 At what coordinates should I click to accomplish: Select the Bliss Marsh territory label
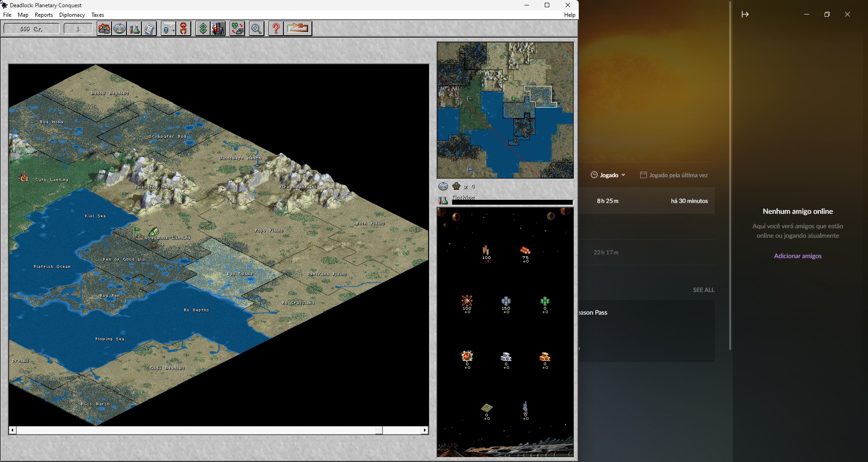coord(95,404)
